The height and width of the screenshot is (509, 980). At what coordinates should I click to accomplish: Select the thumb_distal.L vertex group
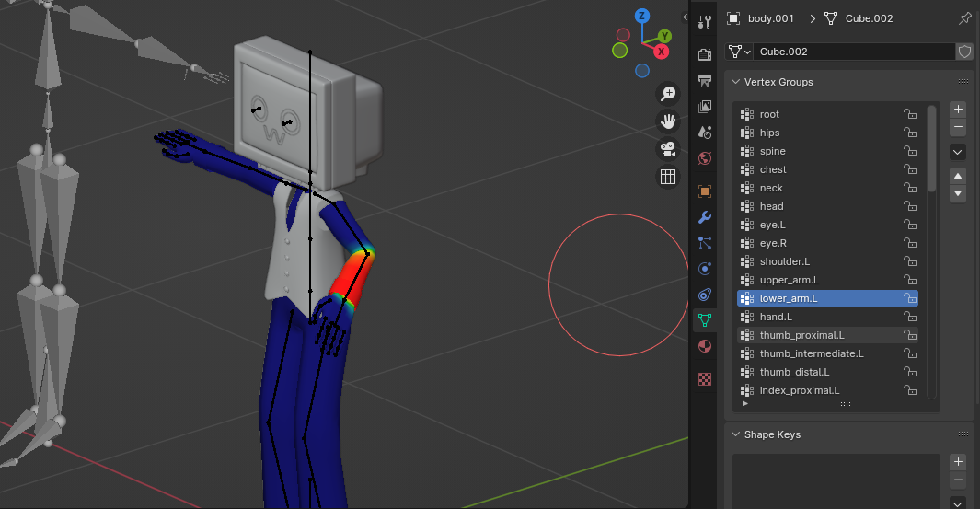[x=828, y=372]
